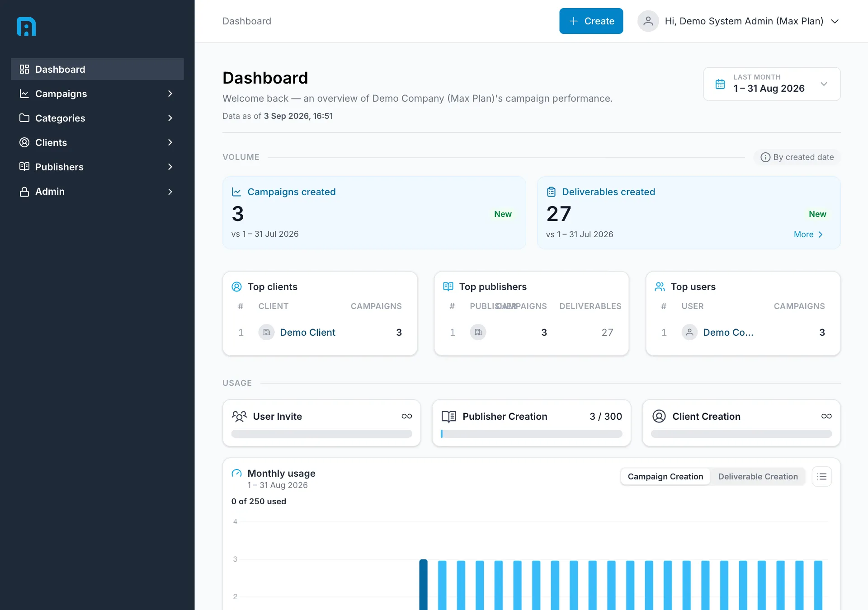Open the chart list-view menu icon

822,477
